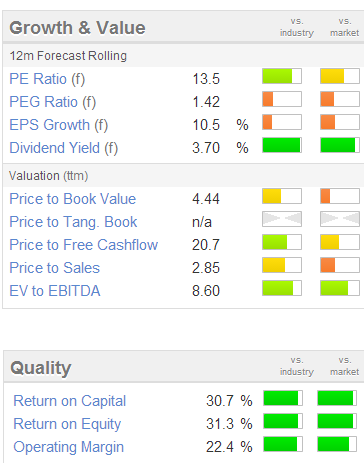
Task: Click the Return on Capital link
Action: (x=70, y=401)
